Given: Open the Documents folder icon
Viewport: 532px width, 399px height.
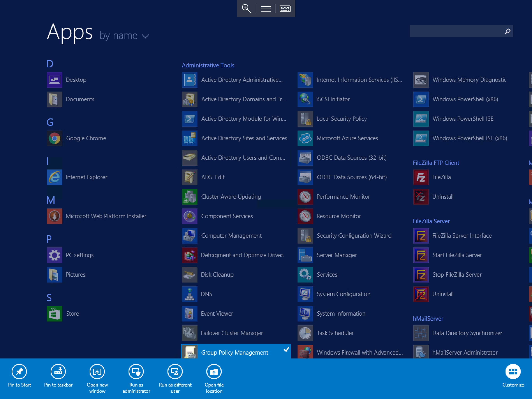Looking at the screenshot, I should (54, 99).
